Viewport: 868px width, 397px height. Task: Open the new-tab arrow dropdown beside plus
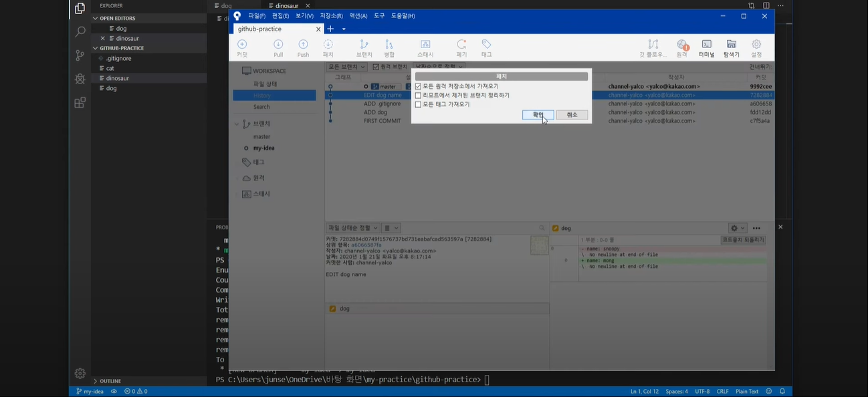(344, 29)
